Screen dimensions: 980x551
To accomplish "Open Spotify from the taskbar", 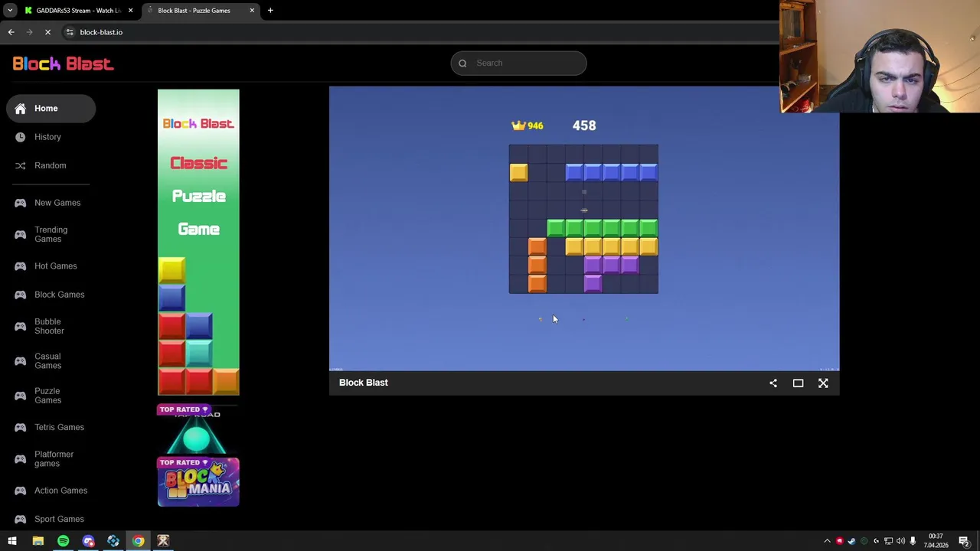I will point(63,541).
